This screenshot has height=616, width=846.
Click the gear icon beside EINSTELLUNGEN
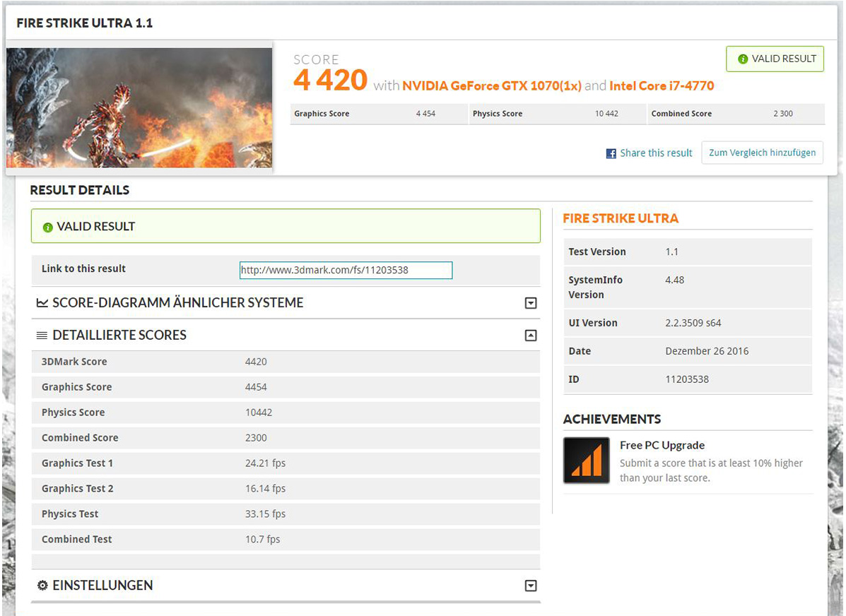coord(42,585)
